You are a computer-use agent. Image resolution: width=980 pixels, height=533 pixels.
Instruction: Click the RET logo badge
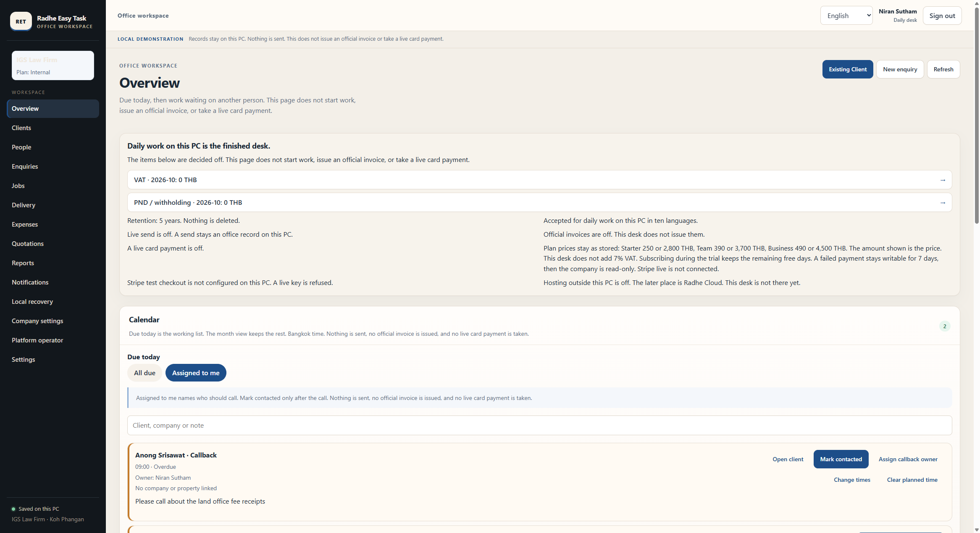(x=21, y=21)
